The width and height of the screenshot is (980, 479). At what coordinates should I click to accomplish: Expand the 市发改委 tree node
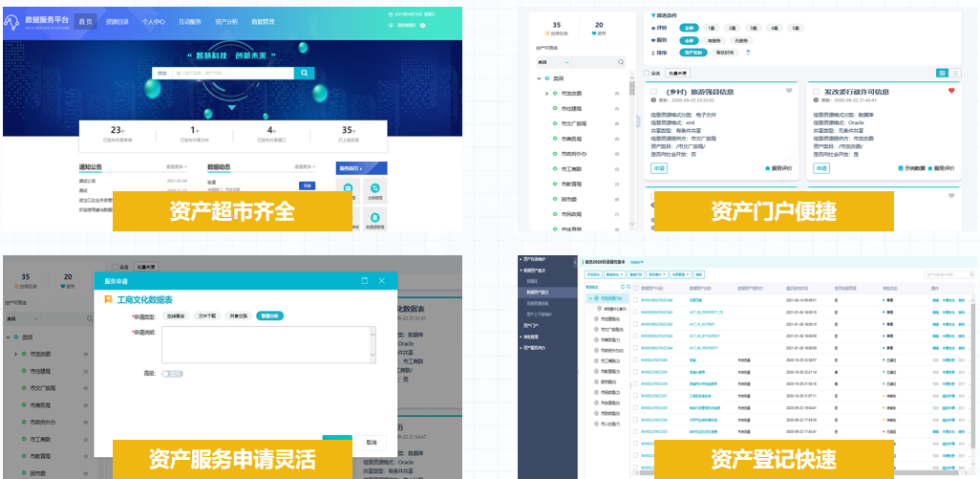[546, 94]
